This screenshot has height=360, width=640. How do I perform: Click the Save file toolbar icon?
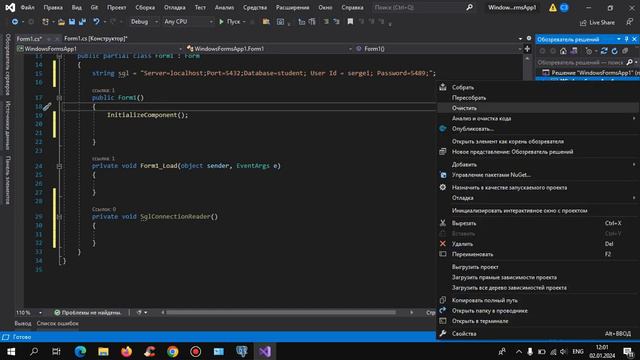coord(72,22)
